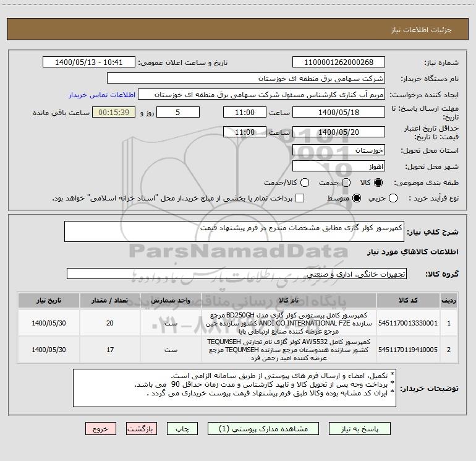Click the تاریخ نیاز column header
Viewport: 476px width, 461px height.
pos(49,301)
